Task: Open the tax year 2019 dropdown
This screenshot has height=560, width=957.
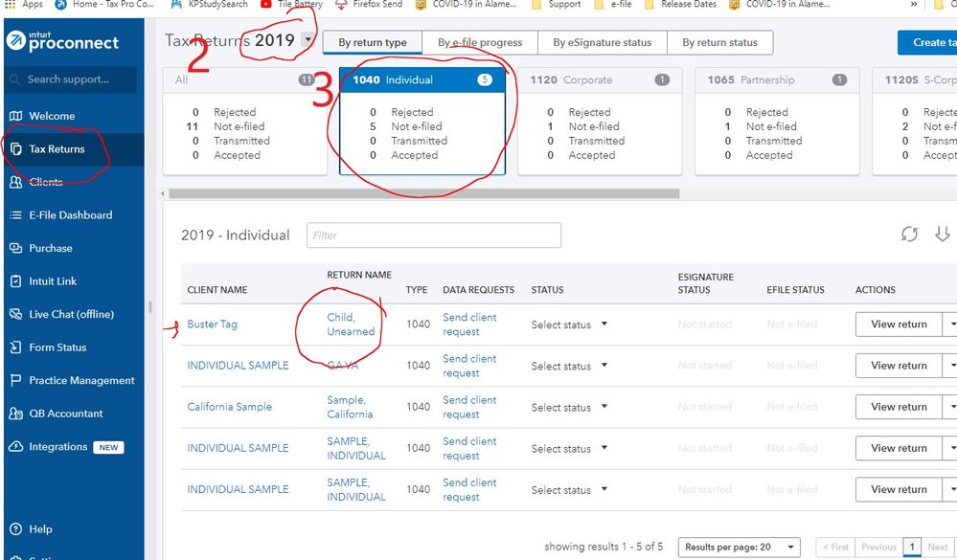Action: (x=307, y=40)
